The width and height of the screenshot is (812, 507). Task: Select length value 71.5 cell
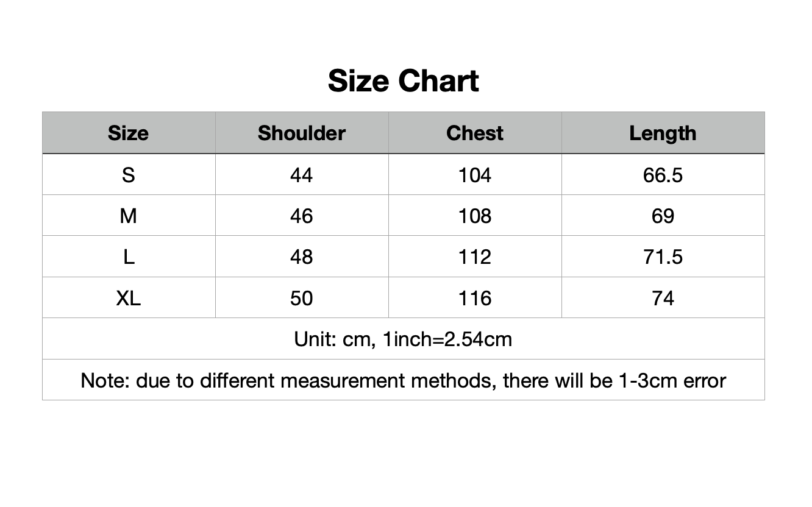click(663, 257)
